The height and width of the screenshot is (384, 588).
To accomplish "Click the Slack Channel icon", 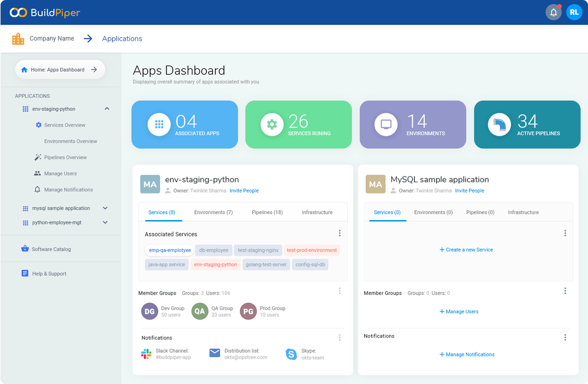I will pos(146,354).
